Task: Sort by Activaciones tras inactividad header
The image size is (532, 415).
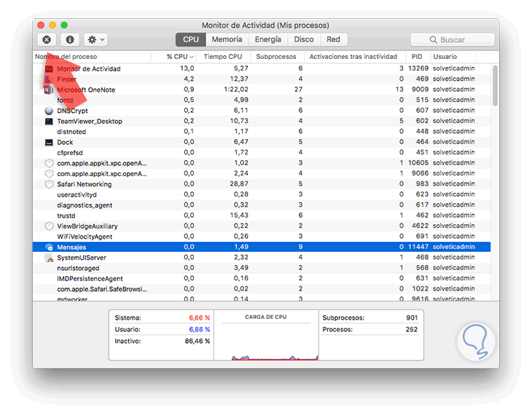Action: tap(353, 57)
